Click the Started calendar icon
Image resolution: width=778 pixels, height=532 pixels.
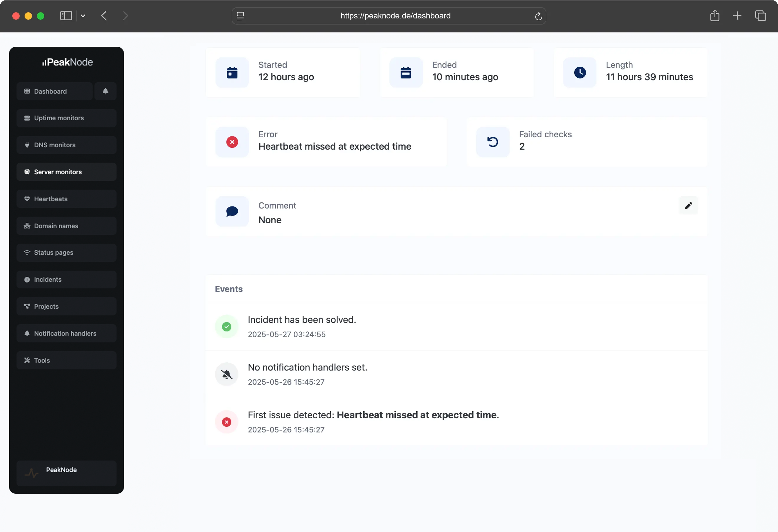pyautogui.click(x=232, y=72)
